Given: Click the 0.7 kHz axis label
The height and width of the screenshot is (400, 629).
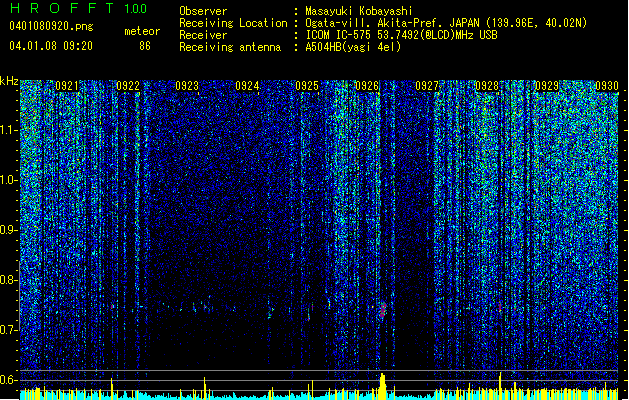Looking at the screenshot, I should coord(9,330).
